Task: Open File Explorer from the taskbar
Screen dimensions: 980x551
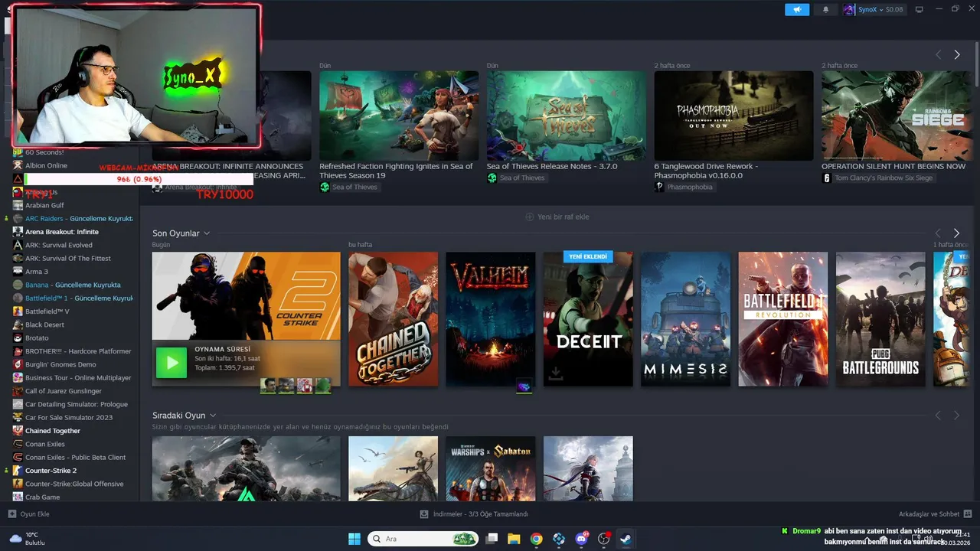Action: click(514, 539)
